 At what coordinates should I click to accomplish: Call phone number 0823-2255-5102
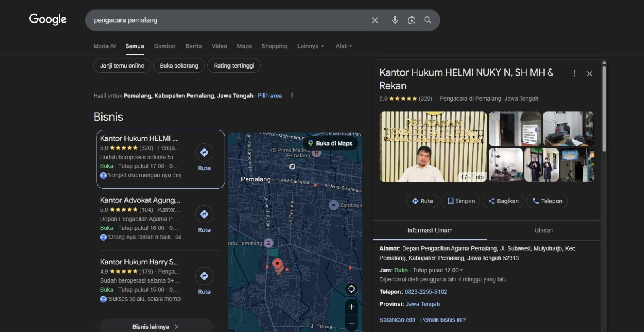click(425, 292)
